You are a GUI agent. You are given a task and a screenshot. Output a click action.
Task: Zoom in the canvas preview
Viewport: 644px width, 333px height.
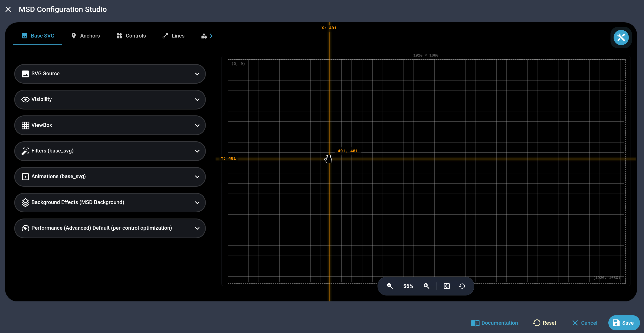427,286
